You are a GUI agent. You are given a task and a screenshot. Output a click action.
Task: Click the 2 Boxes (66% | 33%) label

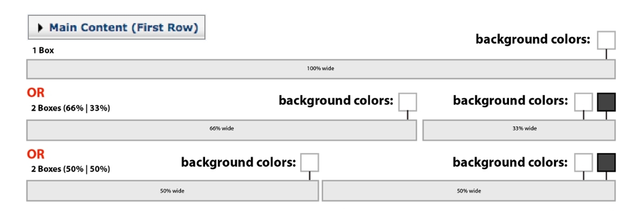click(71, 109)
